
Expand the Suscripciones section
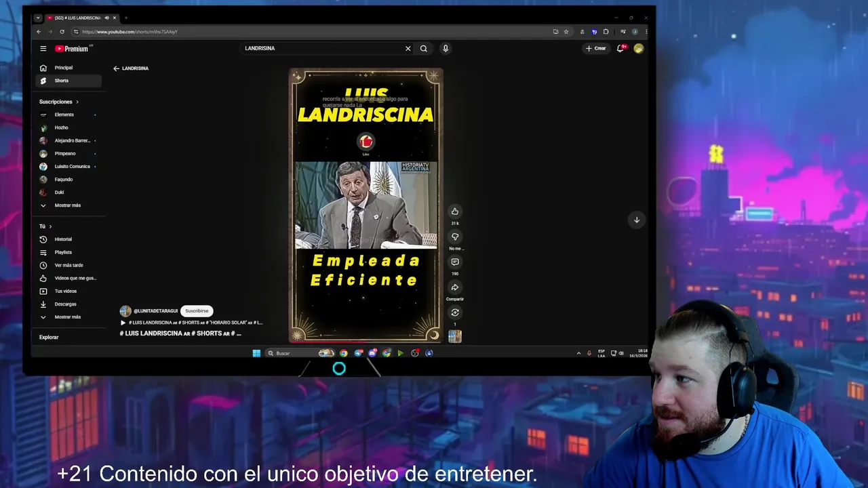(x=59, y=102)
